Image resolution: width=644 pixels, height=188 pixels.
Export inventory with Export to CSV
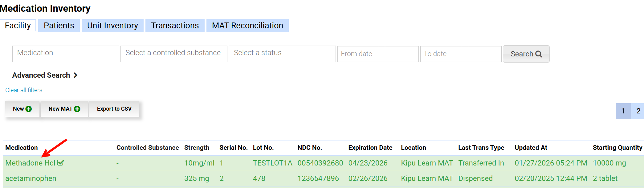(x=114, y=109)
